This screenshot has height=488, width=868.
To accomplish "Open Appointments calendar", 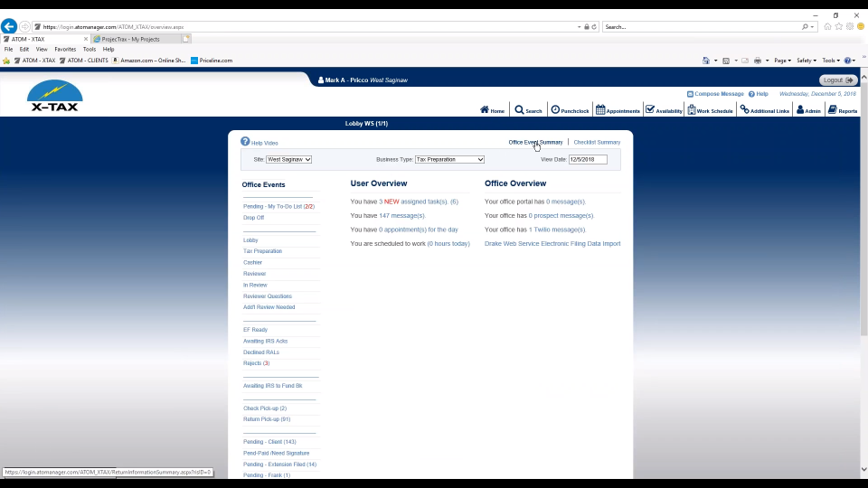I will coord(618,110).
